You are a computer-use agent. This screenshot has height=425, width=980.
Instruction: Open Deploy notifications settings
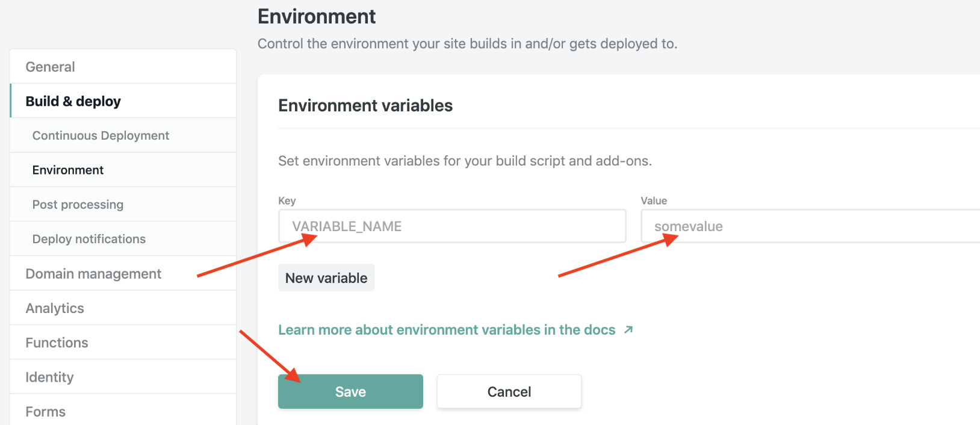[x=89, y=239]
